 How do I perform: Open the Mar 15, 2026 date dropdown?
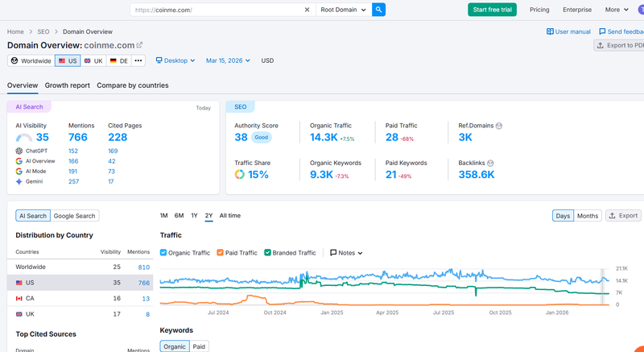tap(228, 60)
